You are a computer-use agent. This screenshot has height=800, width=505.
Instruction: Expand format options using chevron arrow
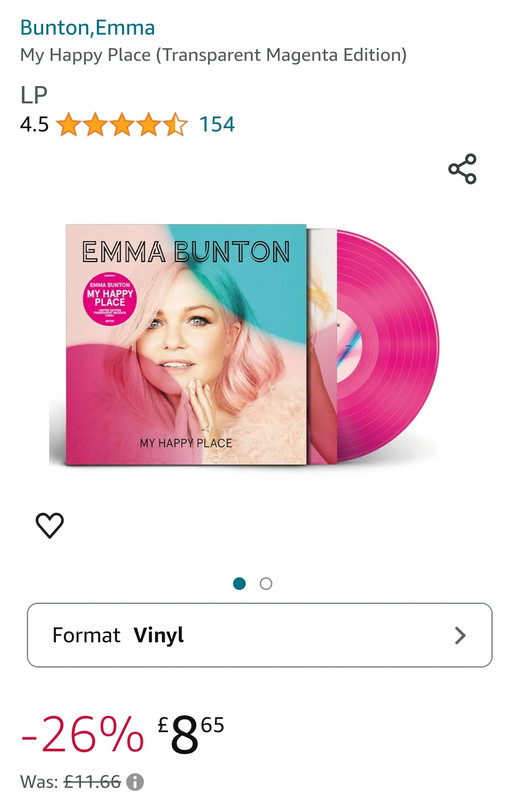click(460, 636)
